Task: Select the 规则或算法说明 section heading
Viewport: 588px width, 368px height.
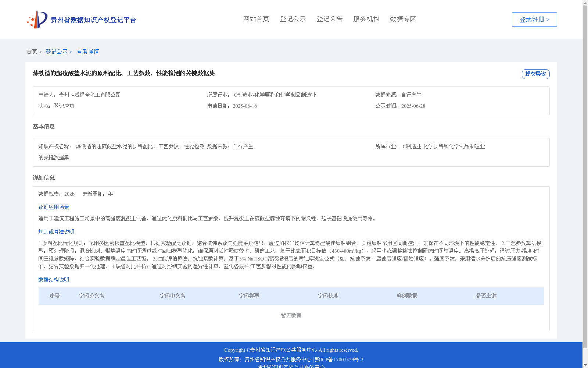Action: click(x=56, y=232)
